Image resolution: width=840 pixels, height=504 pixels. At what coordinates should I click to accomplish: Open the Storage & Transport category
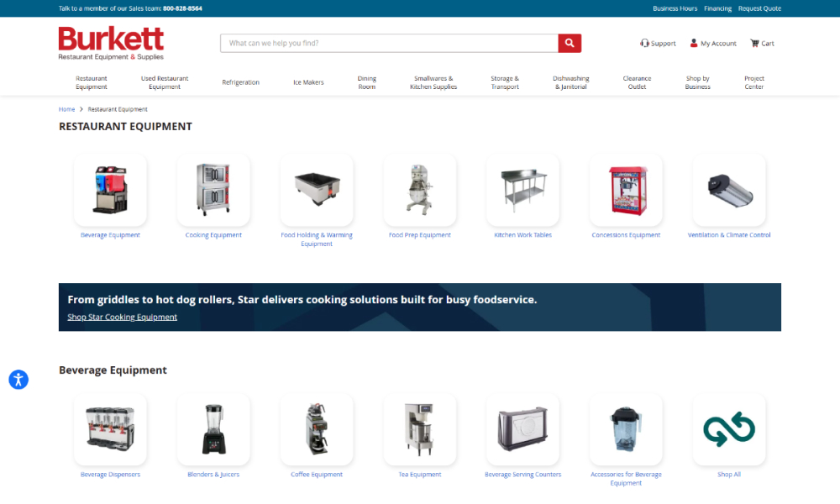[x=505, y=81]
